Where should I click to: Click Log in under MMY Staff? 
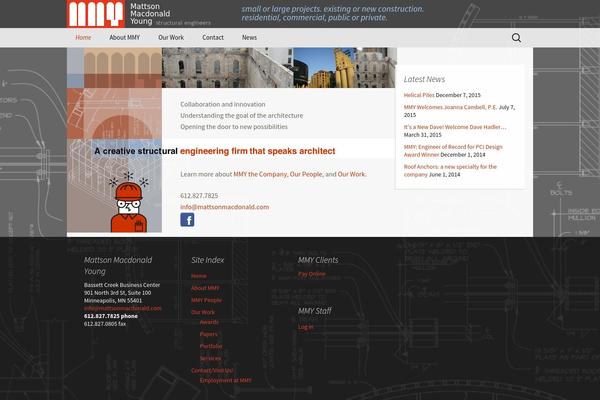pyautogui.click(x=306, y=327)
